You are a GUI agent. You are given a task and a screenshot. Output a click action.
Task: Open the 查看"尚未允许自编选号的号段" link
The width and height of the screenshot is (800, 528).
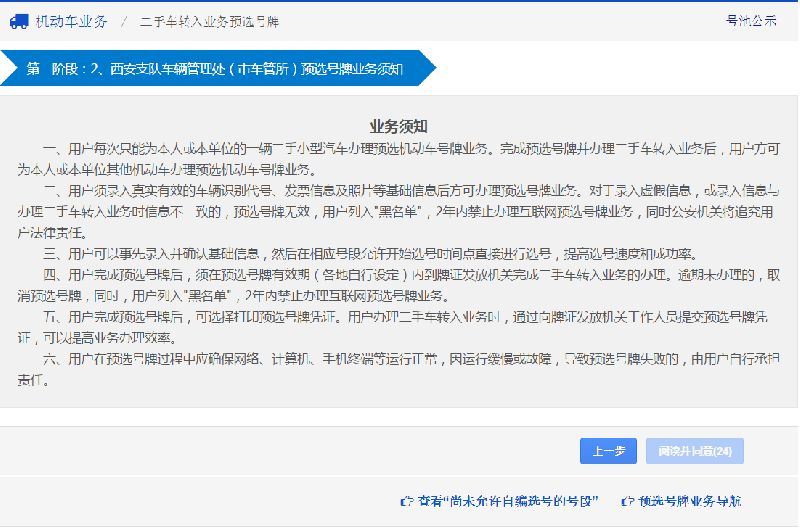508,501
